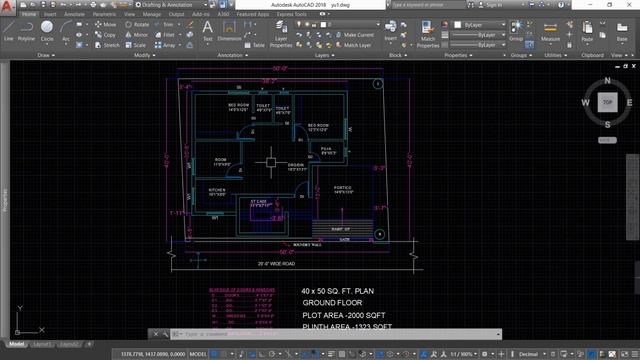
Task: Click Make Current layer button
Action: (354, 35)
